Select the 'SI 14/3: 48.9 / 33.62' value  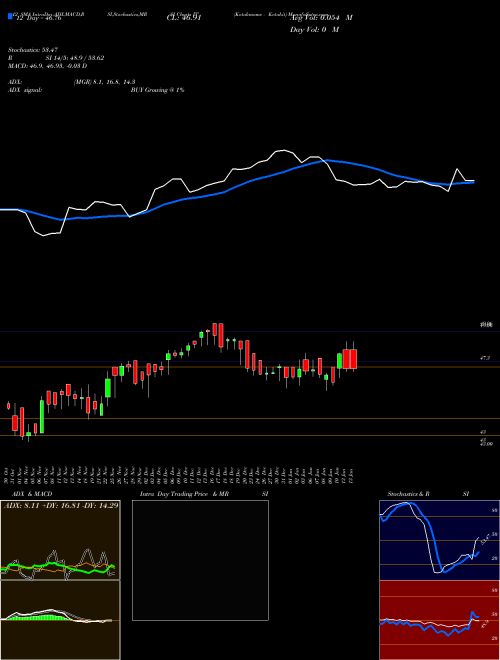tap(75, 58)
